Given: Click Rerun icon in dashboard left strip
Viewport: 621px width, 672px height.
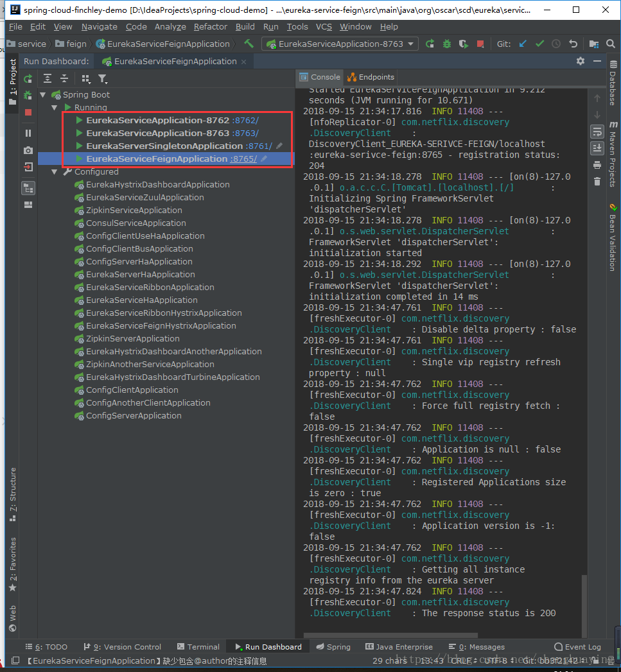Looking at the screenshot, I should point(28,79).
